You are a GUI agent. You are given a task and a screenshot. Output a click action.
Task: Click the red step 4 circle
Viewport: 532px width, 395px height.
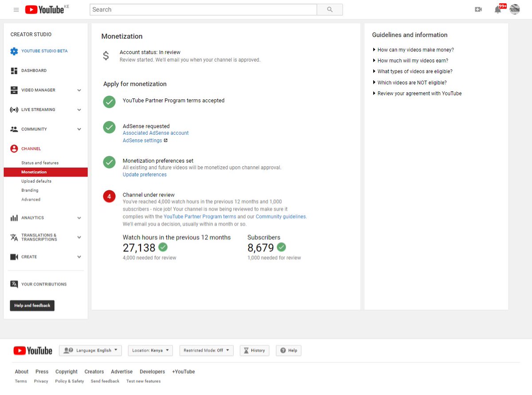click(x=110, y=196)
